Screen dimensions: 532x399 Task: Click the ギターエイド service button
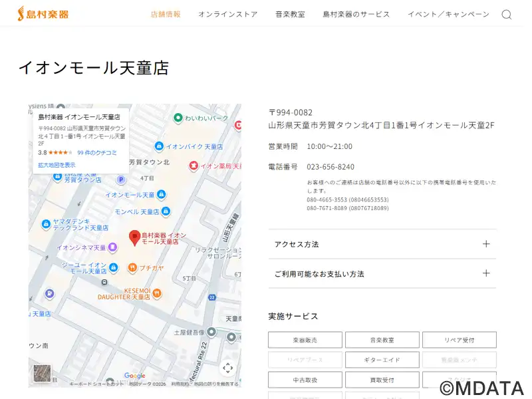(x=382, y=360)
